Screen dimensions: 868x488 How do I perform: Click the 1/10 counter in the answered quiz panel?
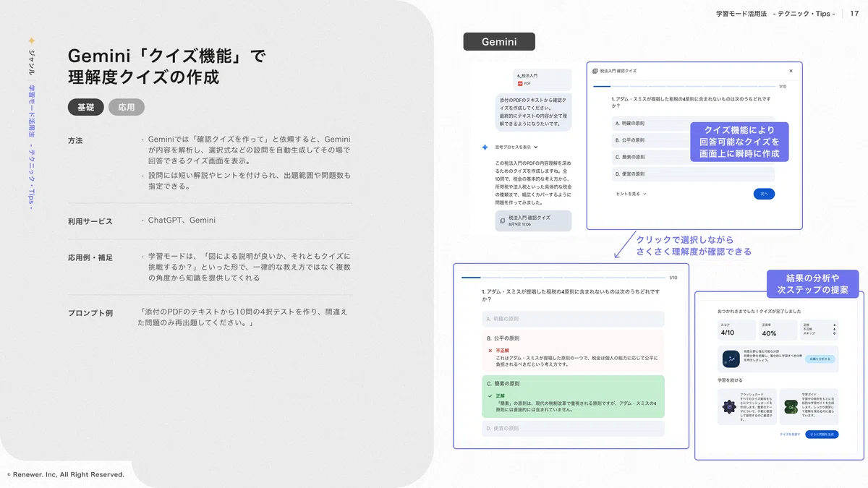click(673, 277)
